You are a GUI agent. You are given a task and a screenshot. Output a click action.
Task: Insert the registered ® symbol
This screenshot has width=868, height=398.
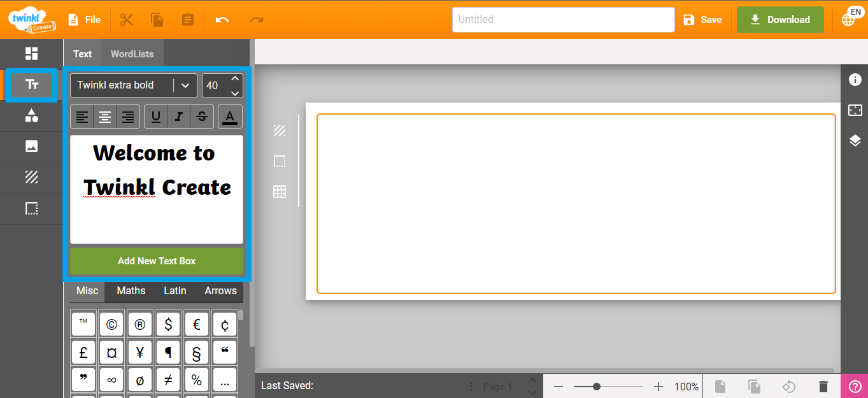pyautogui.click(x=139, y=324)
